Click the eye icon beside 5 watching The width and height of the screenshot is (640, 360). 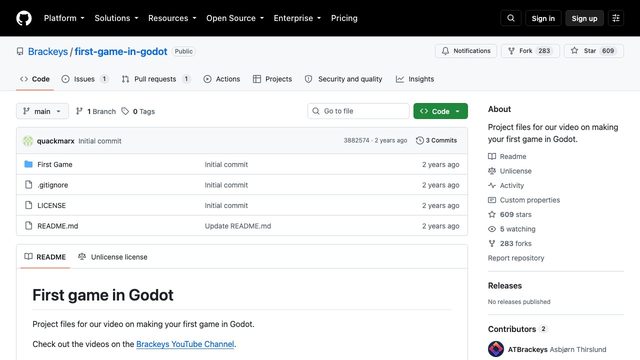[x=492, y=229]
